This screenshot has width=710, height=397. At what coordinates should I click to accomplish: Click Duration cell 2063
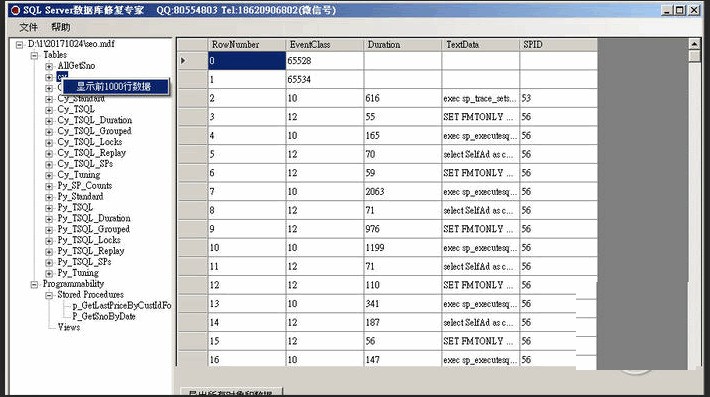(x=403, y=191)
